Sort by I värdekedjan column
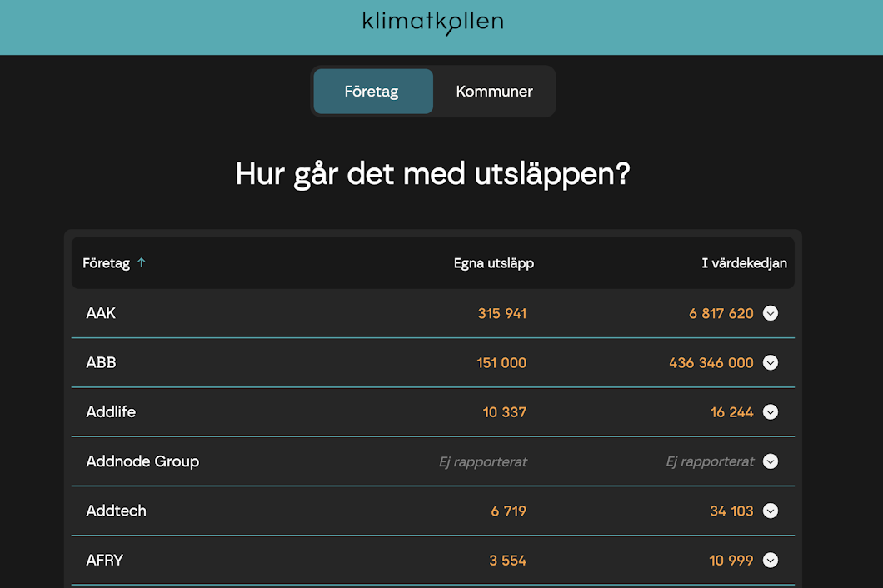 [x=744, y=263]
